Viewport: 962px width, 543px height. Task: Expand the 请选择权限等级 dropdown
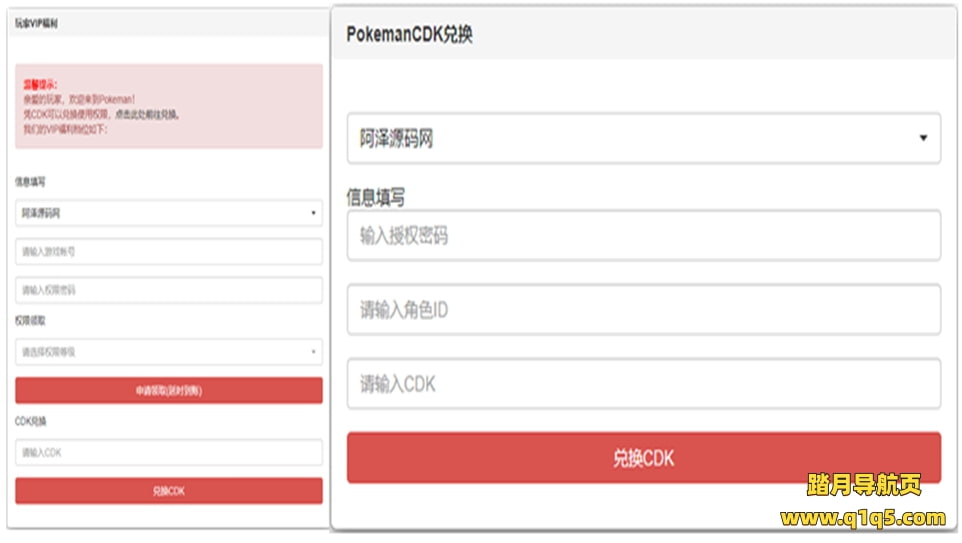(x=168, y=352)
